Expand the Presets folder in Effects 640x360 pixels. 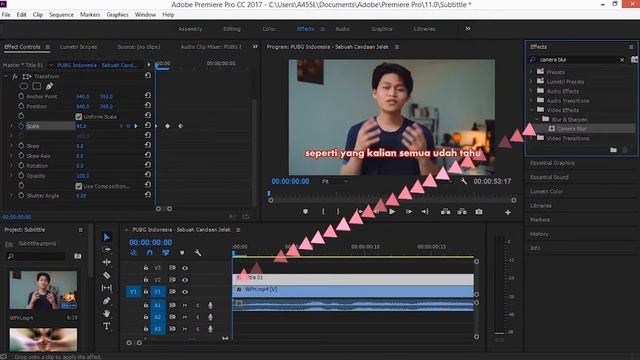(x=531, y=71)
